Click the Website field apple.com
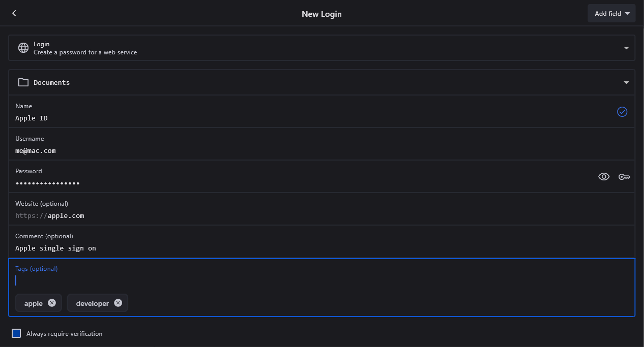The image size is (644, 347). tap(66, 216)
